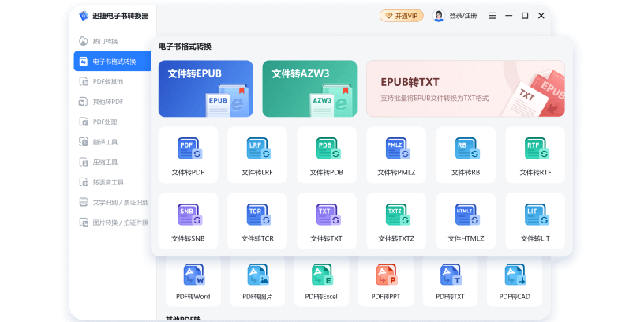644x322 pixels.
Task: Click the PDF转Excel icon
Action: [321, 275]
